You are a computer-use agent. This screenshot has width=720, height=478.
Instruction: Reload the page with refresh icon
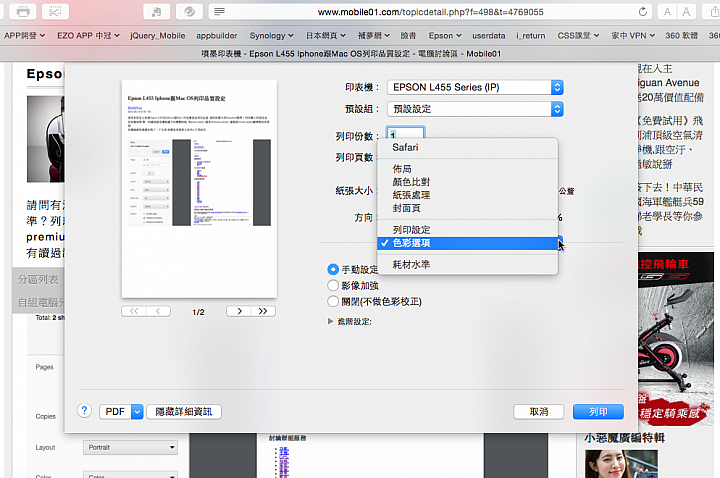click(643, 11)
